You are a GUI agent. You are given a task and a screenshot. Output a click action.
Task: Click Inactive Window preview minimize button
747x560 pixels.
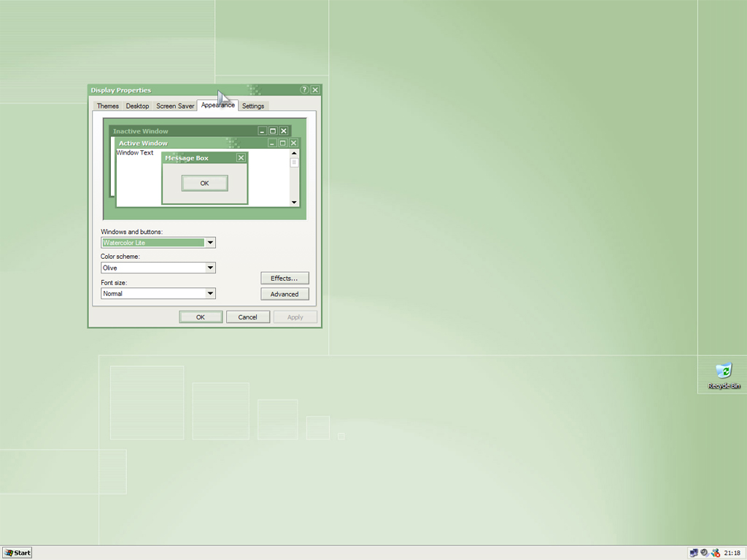(x=262, y=131)
